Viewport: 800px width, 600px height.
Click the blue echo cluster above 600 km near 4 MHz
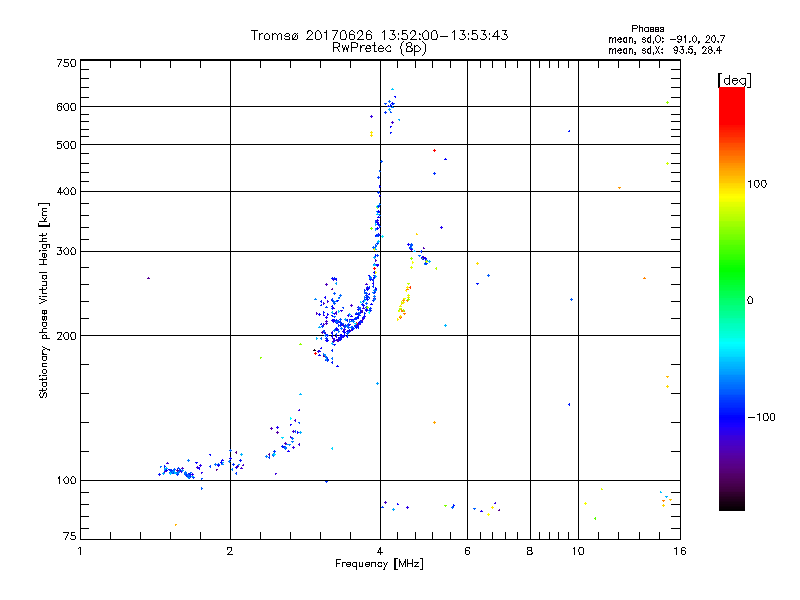coord(390,103)
